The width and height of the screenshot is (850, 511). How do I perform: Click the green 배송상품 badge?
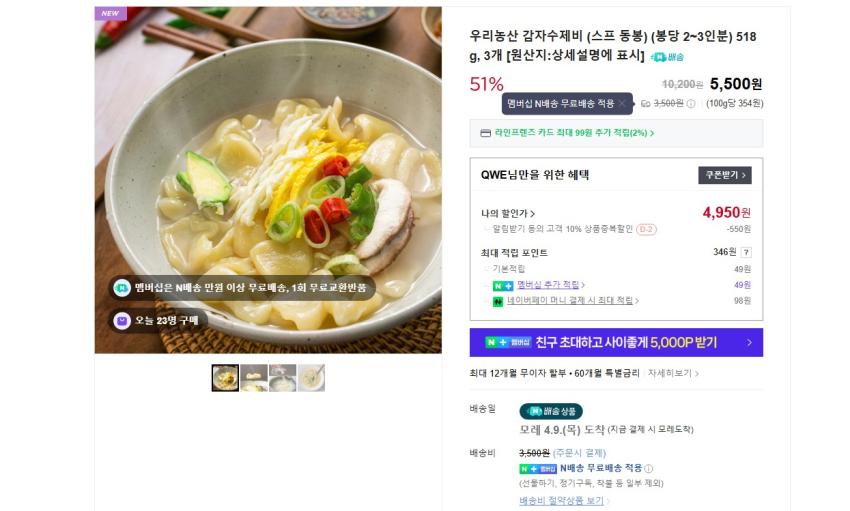550,411
